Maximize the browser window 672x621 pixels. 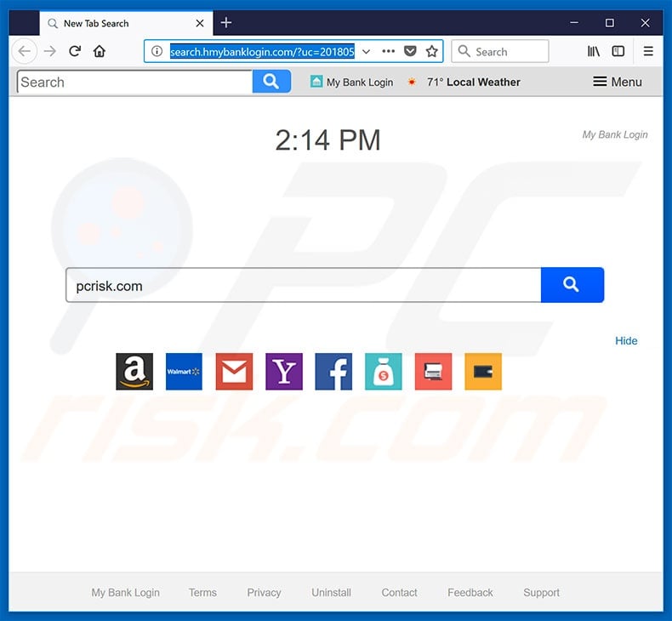tap(609, 23)
